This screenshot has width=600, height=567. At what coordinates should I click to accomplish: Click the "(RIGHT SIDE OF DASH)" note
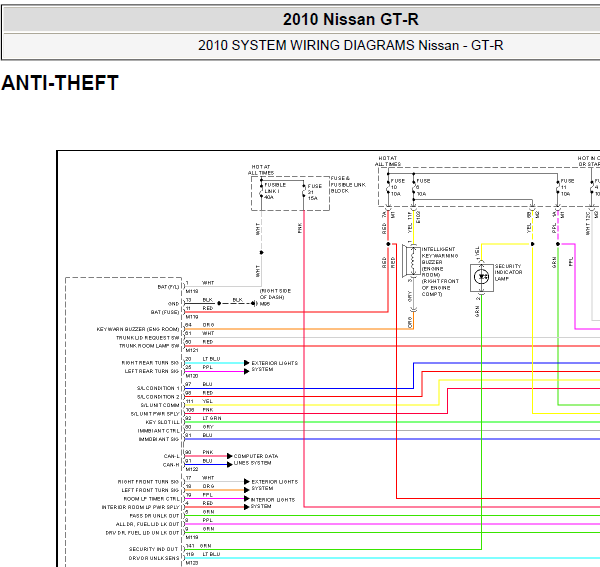(275, 294)
